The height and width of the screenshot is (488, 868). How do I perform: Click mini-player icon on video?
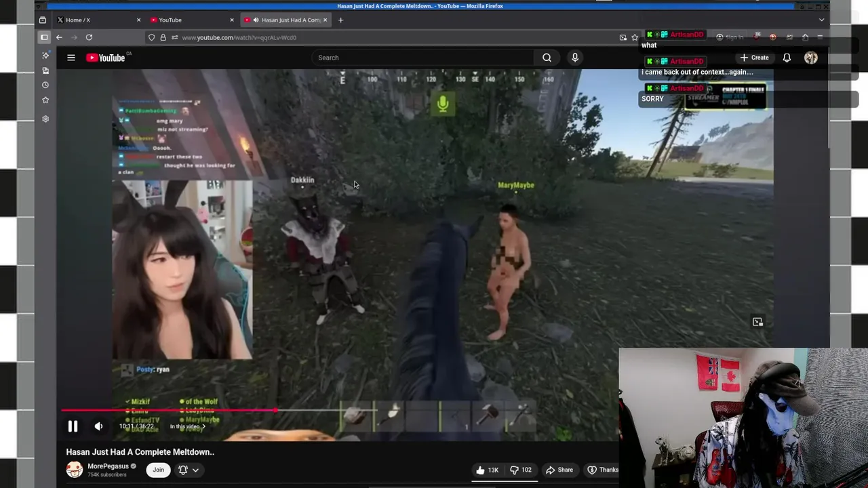click(x=757, y=322)
